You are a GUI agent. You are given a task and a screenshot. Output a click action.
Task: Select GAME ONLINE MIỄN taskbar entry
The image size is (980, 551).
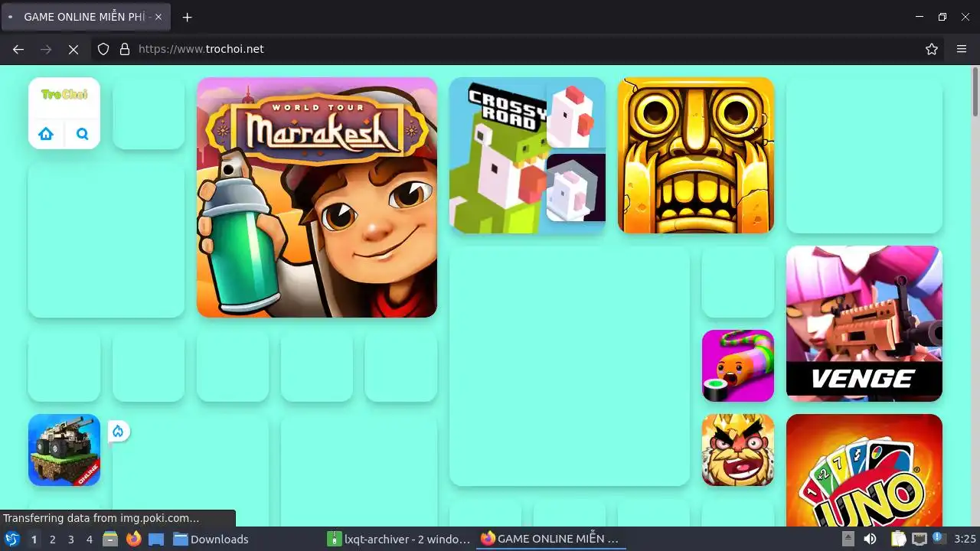point(550,539)
